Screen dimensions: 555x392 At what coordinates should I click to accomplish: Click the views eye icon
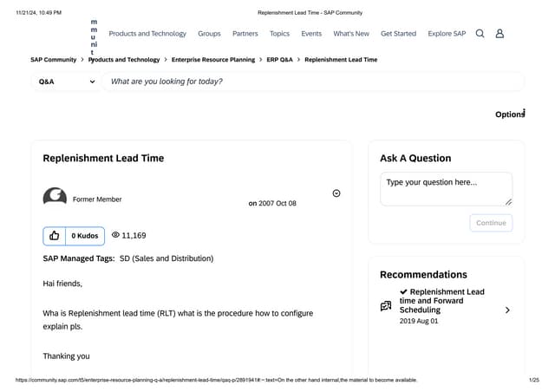click(x=115, y=235)
